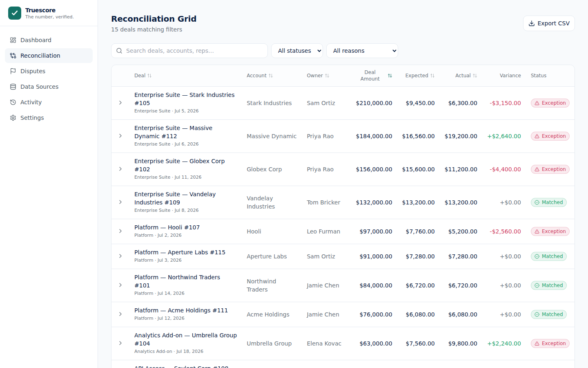The width and height of the screenshot is (588, 368).
Task: Open the All statuses filter dropdown
Action: [x=297, y=51]
